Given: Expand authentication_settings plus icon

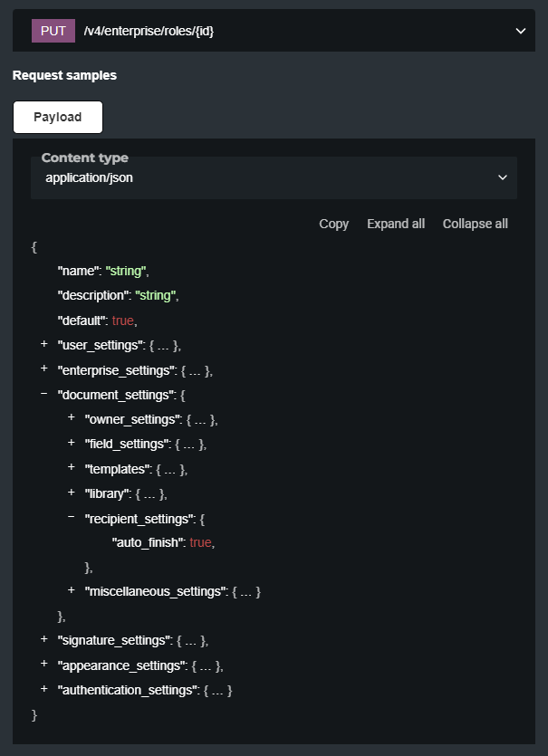Looking at the screenshot, I should 43,690.
